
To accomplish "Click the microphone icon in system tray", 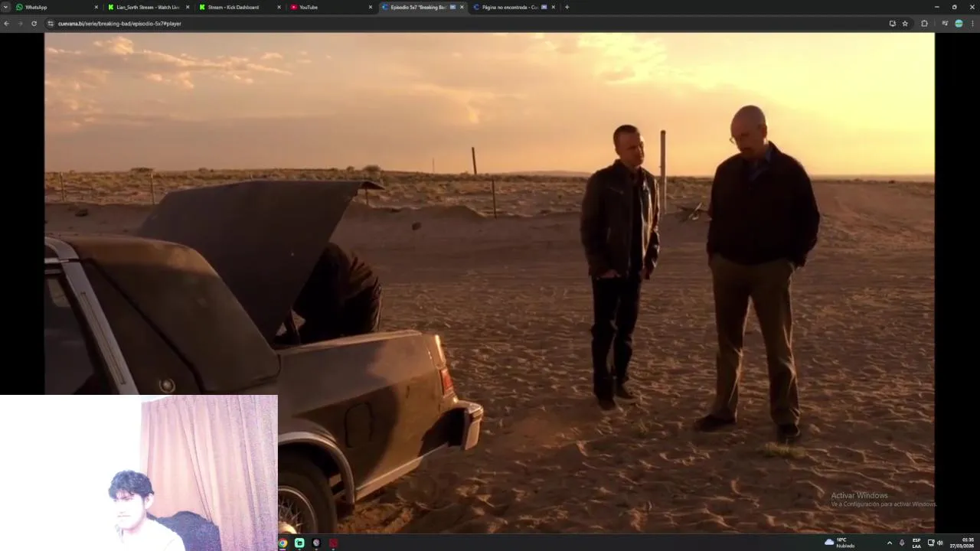I will pyautogui.click(x=902, y=543).
